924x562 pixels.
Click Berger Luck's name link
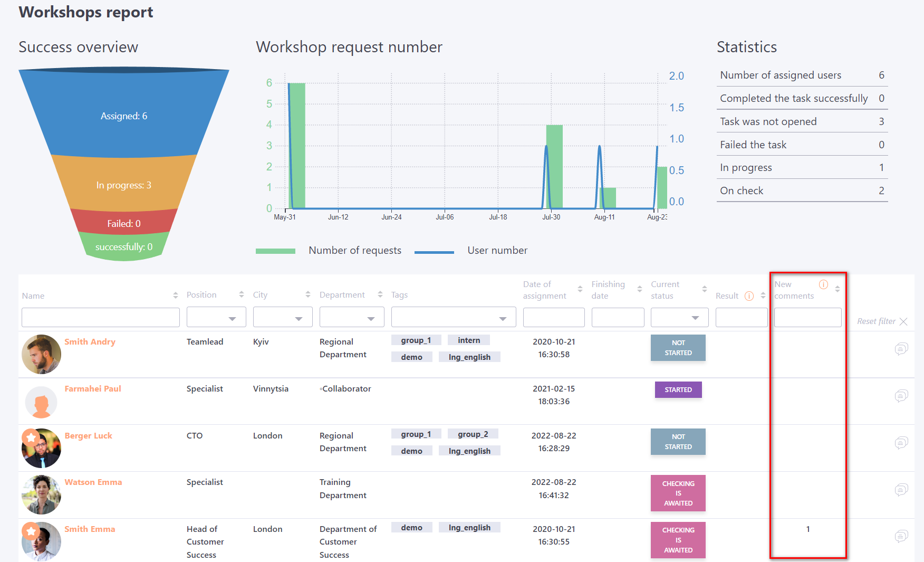(x=88, y=436)
